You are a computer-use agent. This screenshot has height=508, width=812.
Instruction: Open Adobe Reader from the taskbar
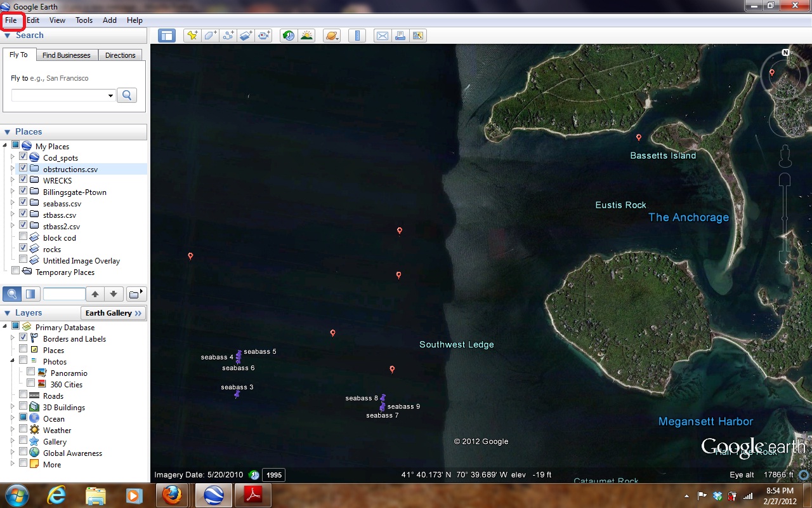(253, 495)
